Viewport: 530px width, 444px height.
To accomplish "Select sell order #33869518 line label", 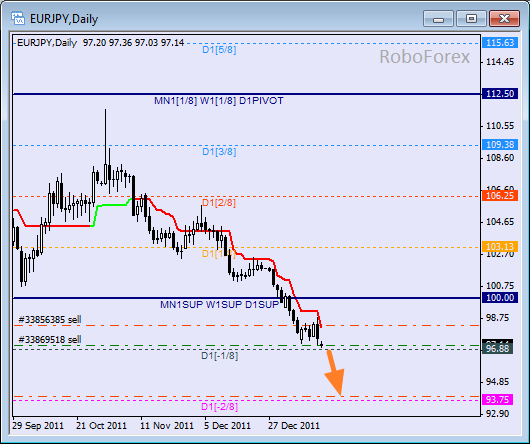I will click(50, 339).
